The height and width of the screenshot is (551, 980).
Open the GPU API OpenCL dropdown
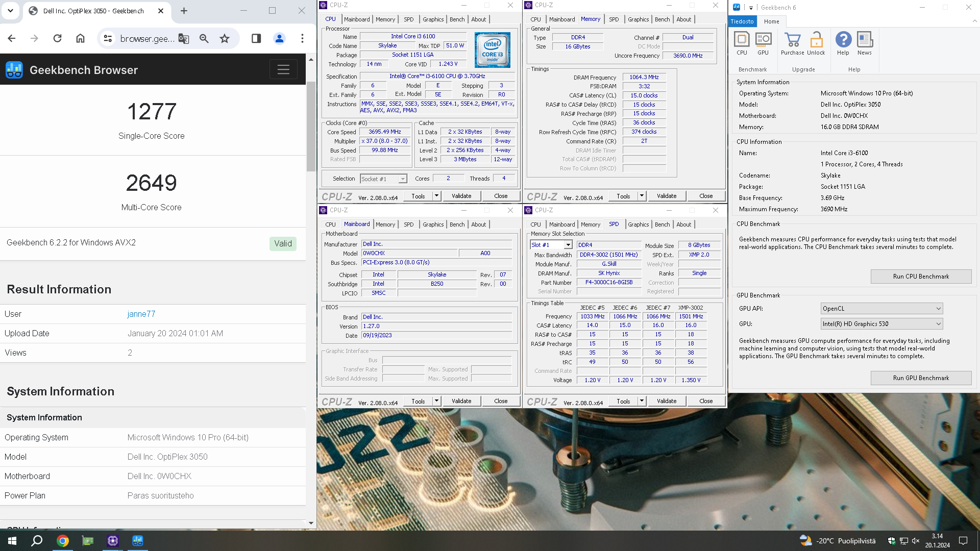[x=881, y=309]
